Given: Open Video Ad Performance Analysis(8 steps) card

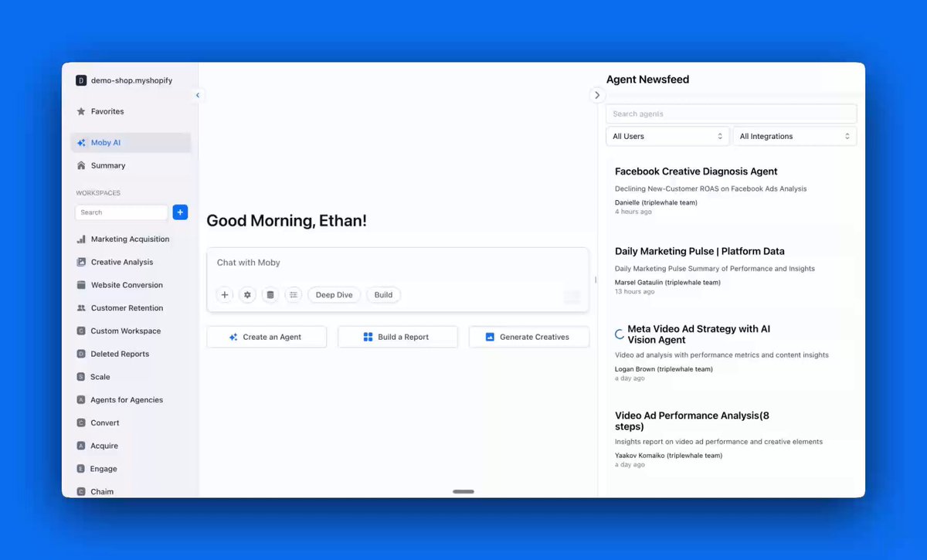Looking at the screenshot, I should pyautogui.click(x=731, y=440).
